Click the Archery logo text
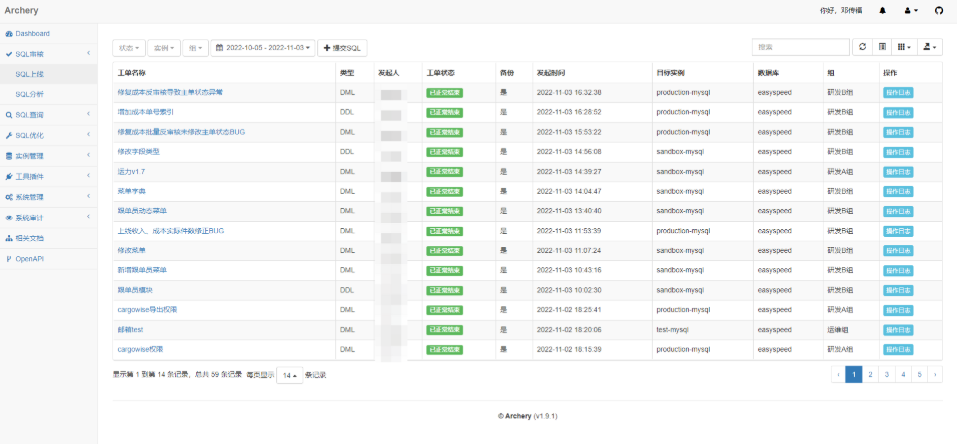This screenshot has width=957, height=444. (x=21, y=10)
